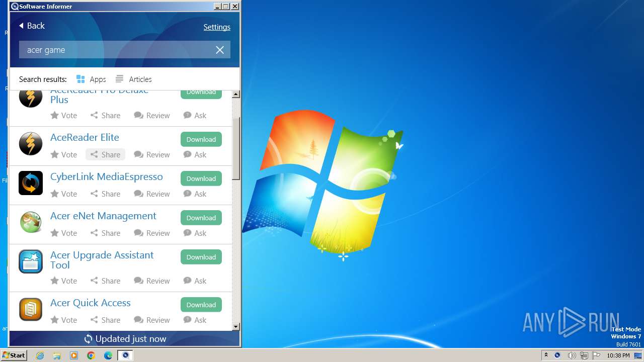
Task: Open the Acer Upgrade Assistant Tool title
Action: 102,260
